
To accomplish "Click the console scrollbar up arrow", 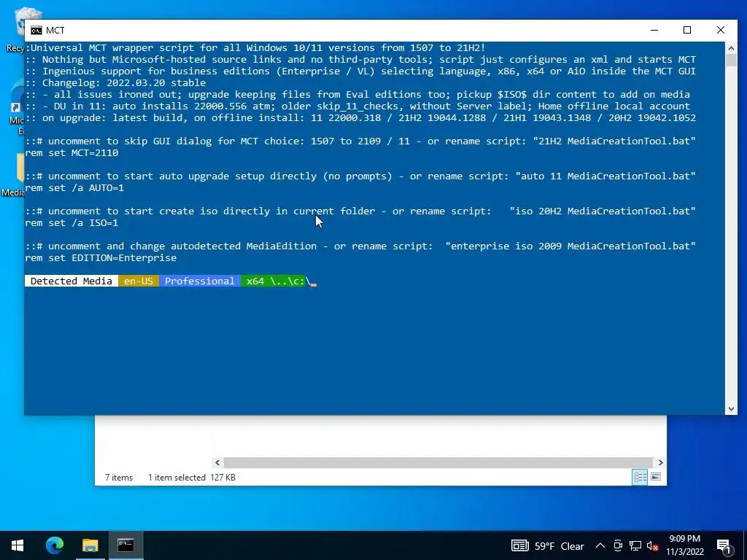I will pos(731,47).
